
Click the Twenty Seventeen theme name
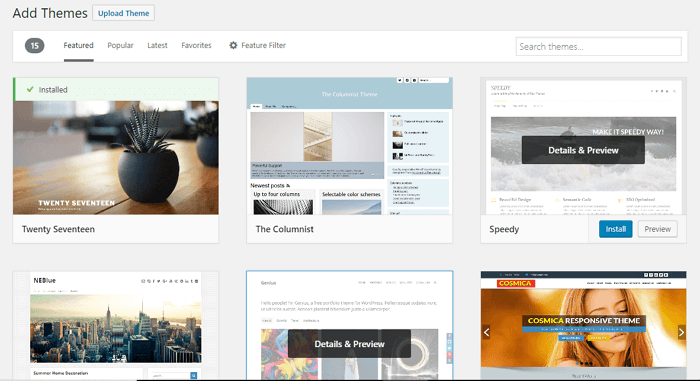pyautogui.click(x=58, y=229)
